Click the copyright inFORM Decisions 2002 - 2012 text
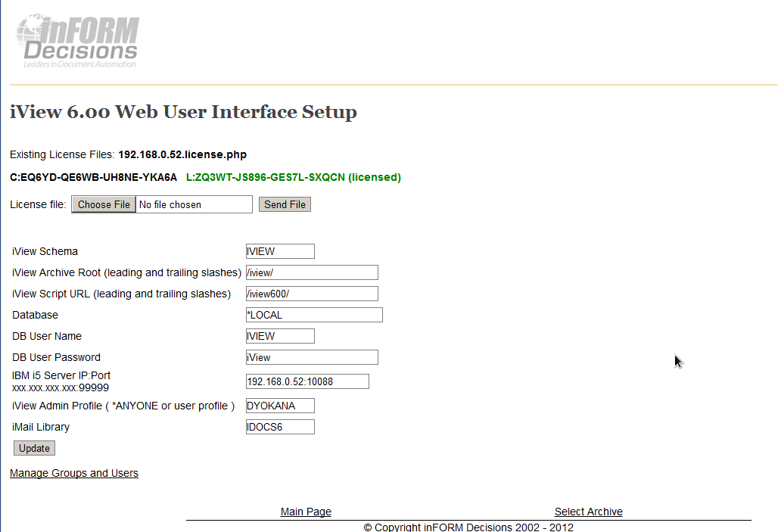Screen dimensions: 778x532 coord(468,527)
